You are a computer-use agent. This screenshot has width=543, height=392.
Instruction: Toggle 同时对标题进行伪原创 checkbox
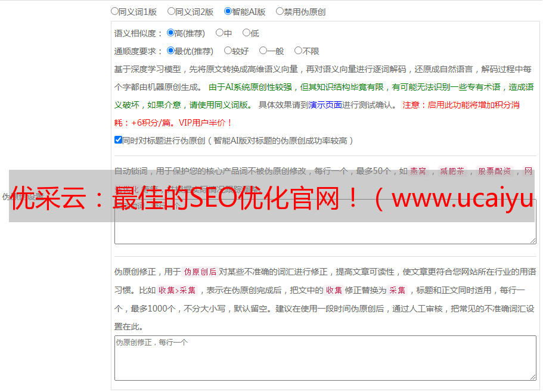pyautogui.click(x=118, y=140)
